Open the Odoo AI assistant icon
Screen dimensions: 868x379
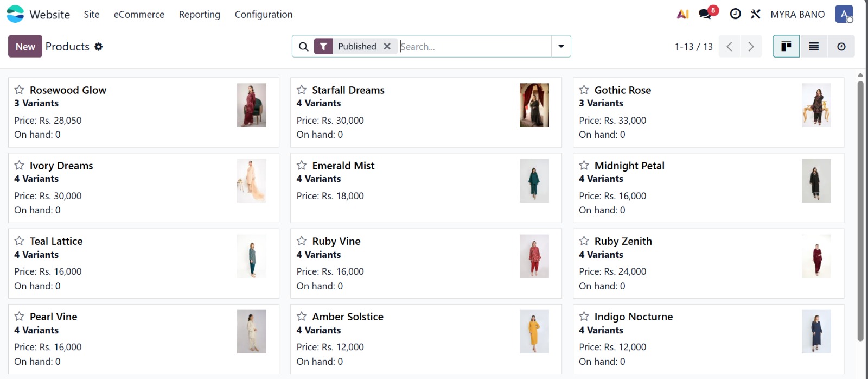coord(682,14)
